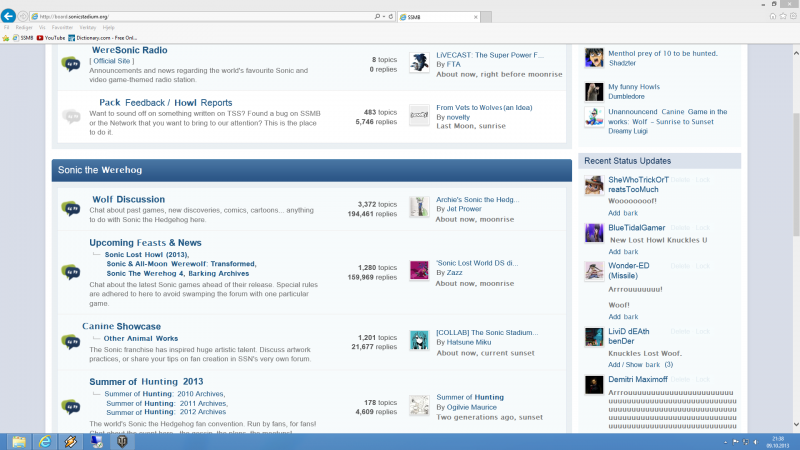The height and width of the screenshot is (450, 800).
Task: Open the Fil menu
Action: click(7, 28)
